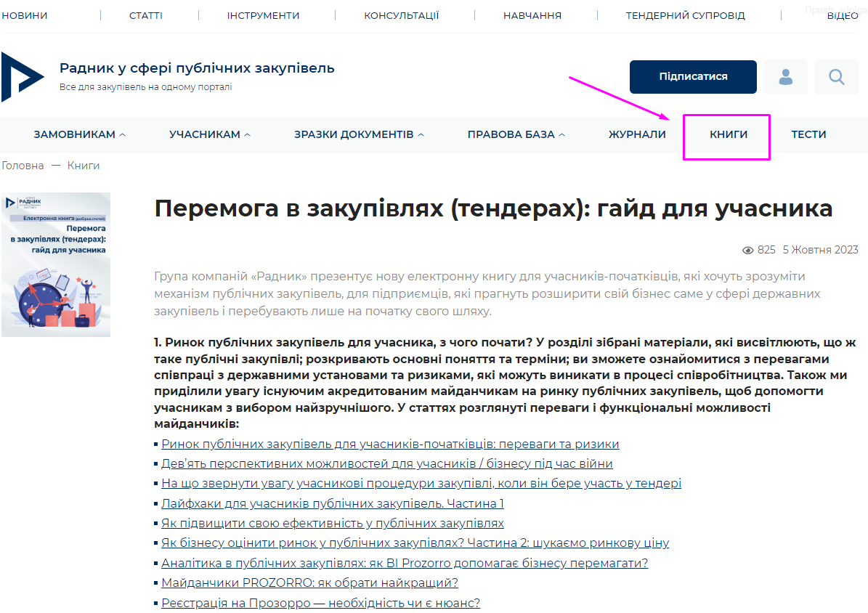868x613 pixels.
Task: Open ІНСТРУМЕНТИ in the top bar
Action: click(263, 15)
